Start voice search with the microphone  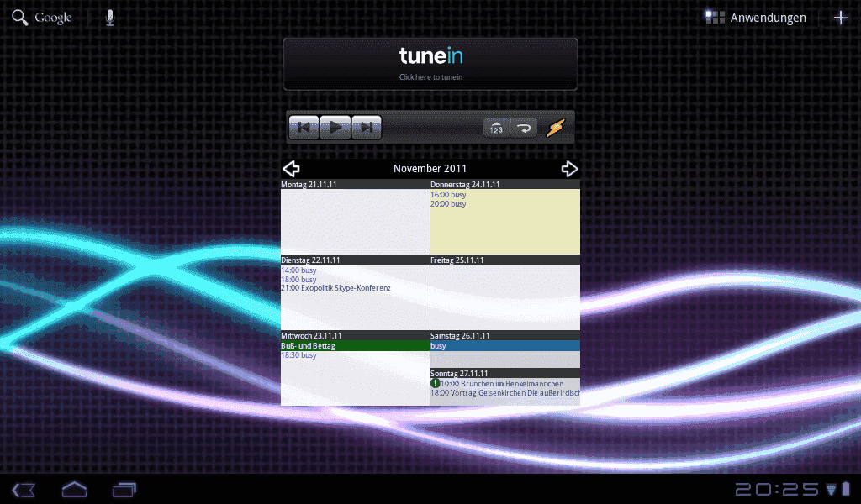click(110, 18)
